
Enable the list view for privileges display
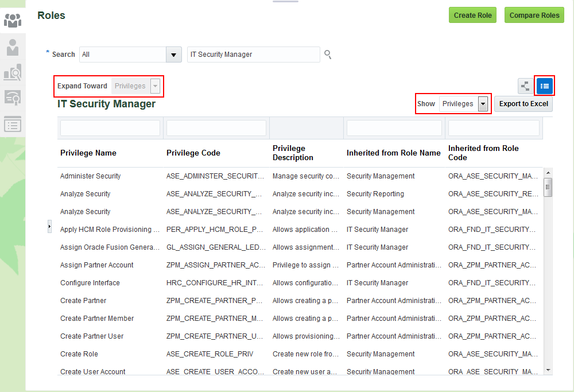(544, 86)
